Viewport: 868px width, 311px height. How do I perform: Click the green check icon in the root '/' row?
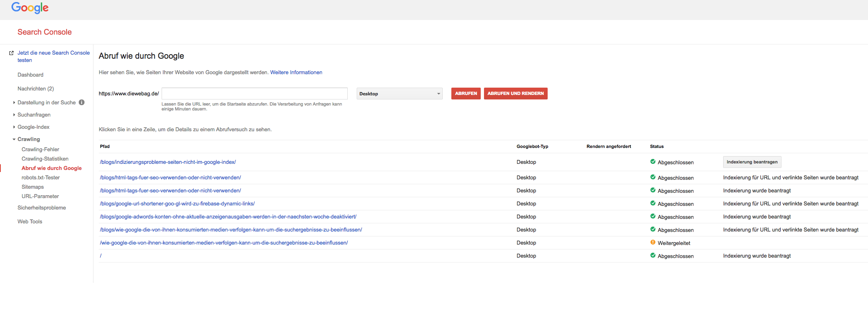pyautogui.click(x=653, y=256)
